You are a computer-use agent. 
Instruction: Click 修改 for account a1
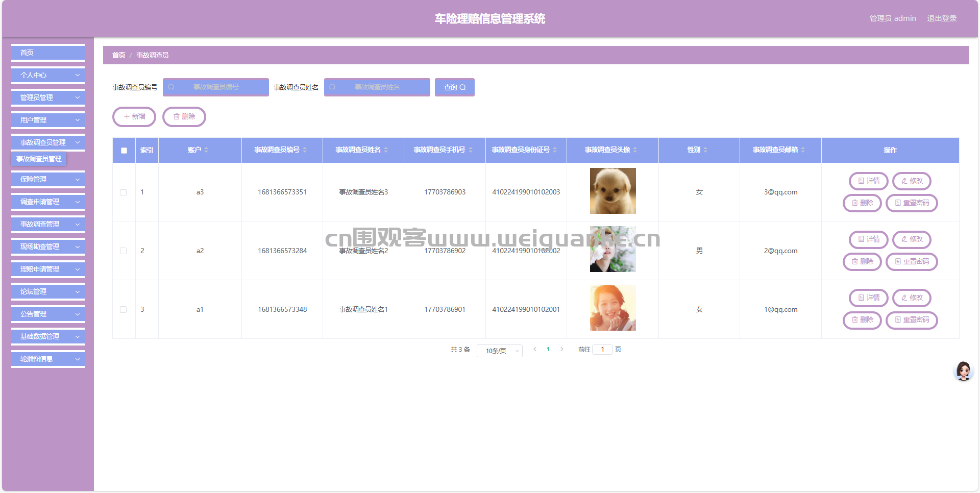coord(912,298)
